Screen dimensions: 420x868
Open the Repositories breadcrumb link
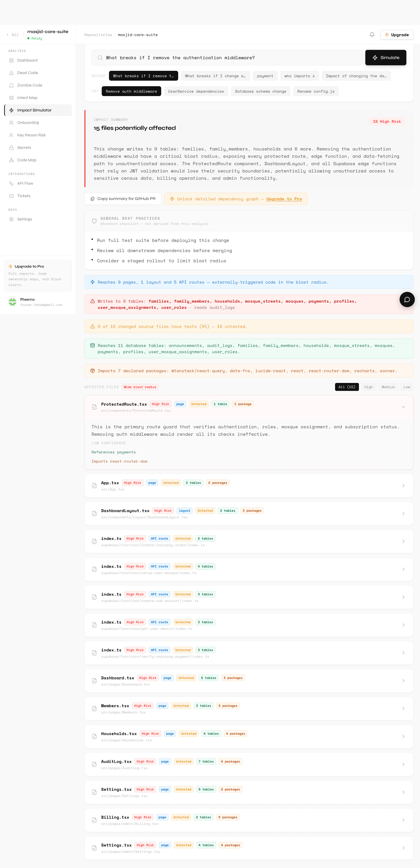coord(98,35)
